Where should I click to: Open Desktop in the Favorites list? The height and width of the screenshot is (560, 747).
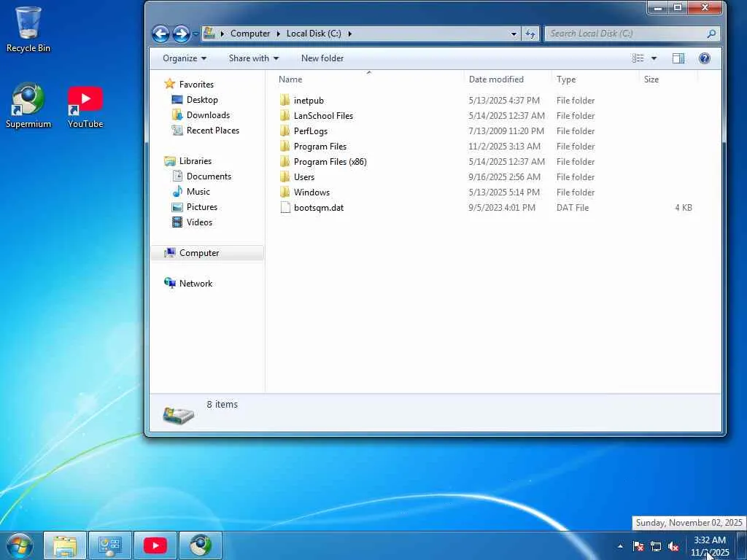click(202, 99)
